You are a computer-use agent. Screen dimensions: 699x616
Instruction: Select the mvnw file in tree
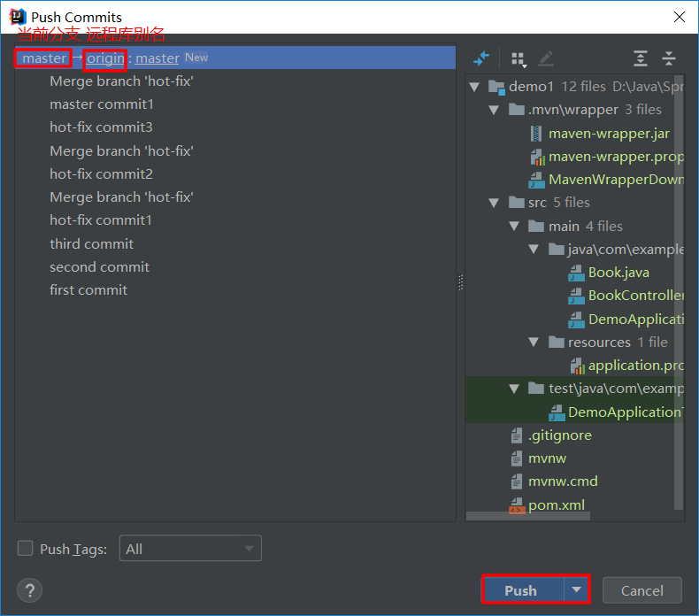click(547, 458)
